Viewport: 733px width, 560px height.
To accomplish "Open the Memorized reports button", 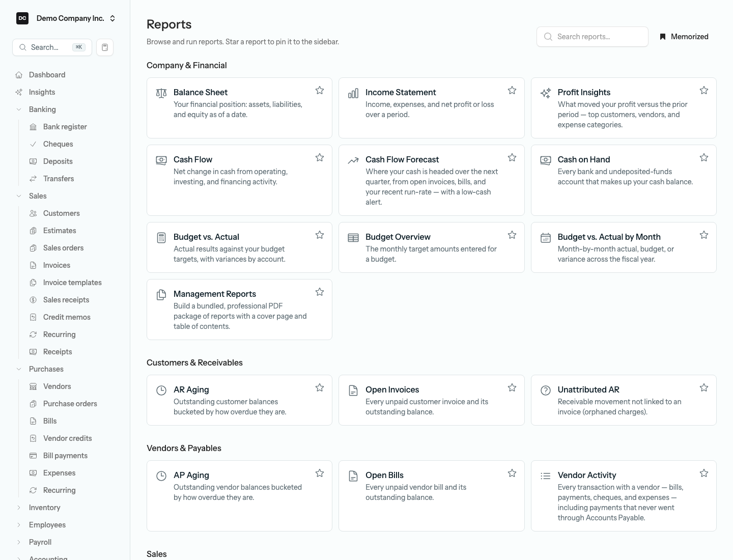I will (x=684, y=37).
